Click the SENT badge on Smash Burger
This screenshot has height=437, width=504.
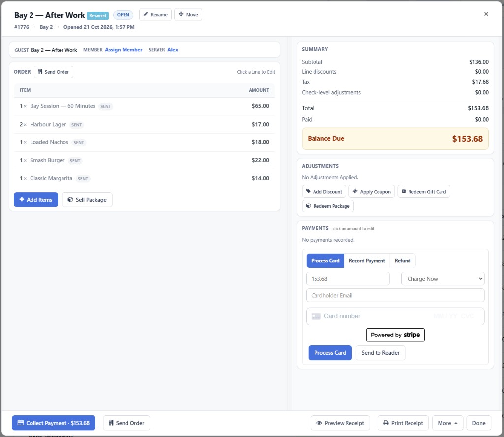[75, 161]
